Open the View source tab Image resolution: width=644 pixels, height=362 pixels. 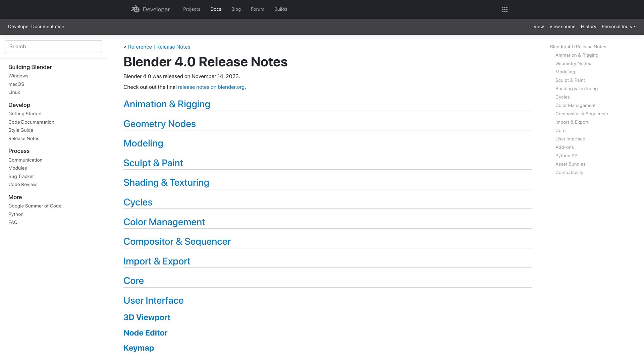pyautogui.click(x=562, y=26)
